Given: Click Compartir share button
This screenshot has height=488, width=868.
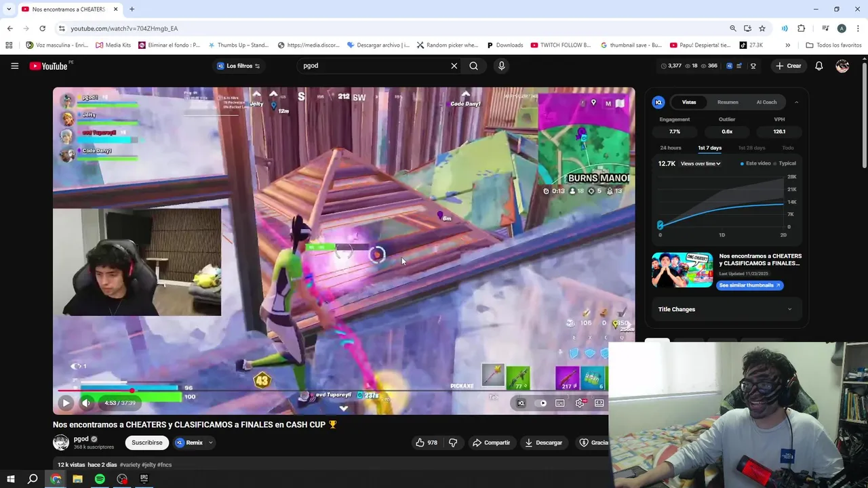Looking at the screenshot, I should (x=491, y=443).
